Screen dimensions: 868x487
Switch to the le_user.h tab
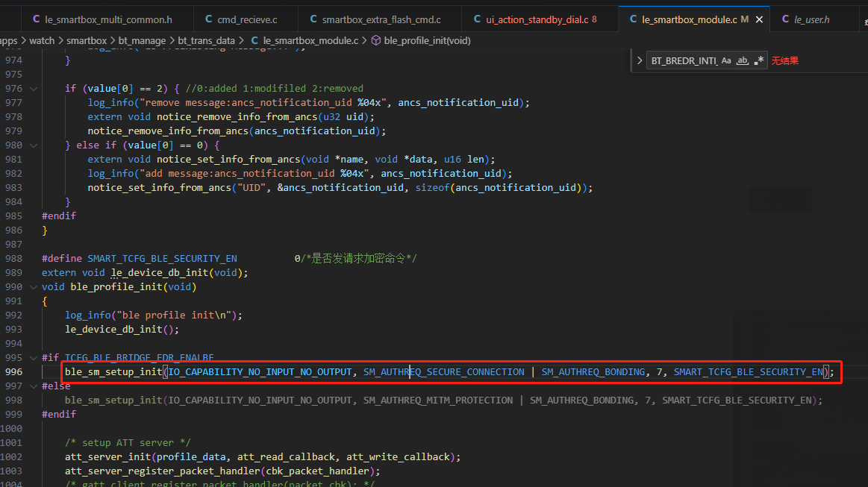[x=806, y=19]
